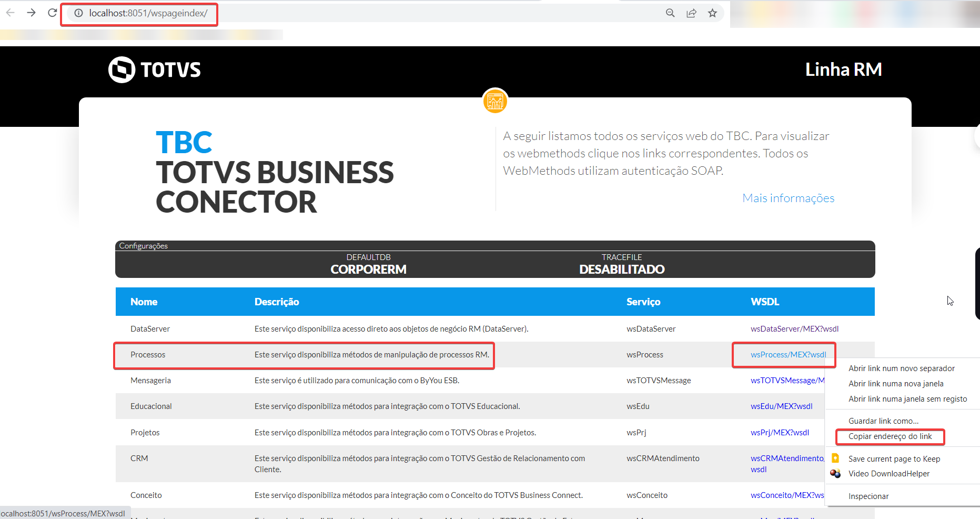Click the wsCRMAtendimento service cell
Screen dimensions: 980x519
(663, 458)
